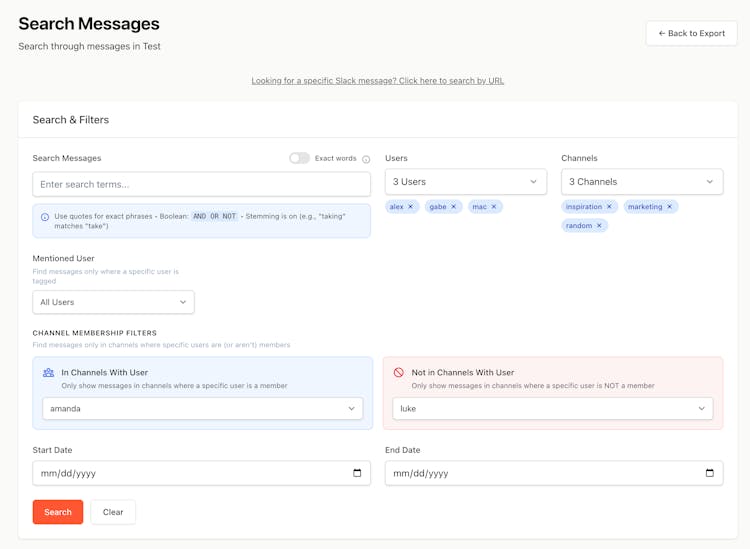Image resolution: width=750 pixels, height=549 pixels.
Task: Expand the 3 Channels dropdown
Action: [641, 182]
